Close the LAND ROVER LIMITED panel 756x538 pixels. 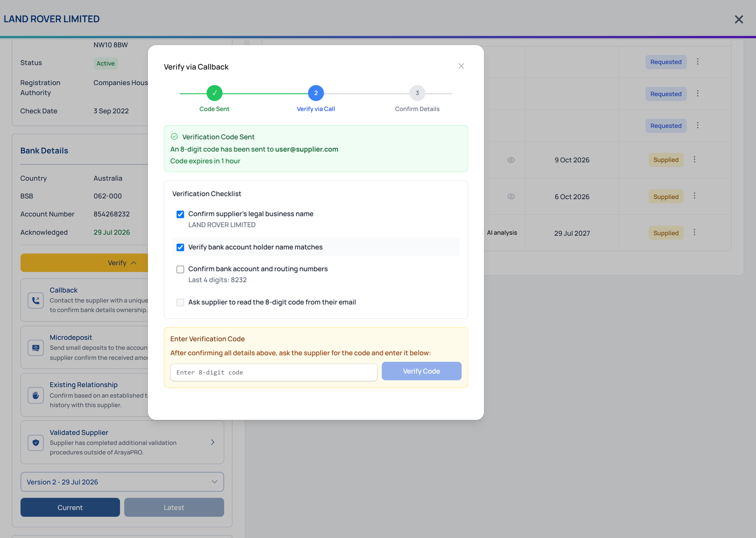click(739, 19)
